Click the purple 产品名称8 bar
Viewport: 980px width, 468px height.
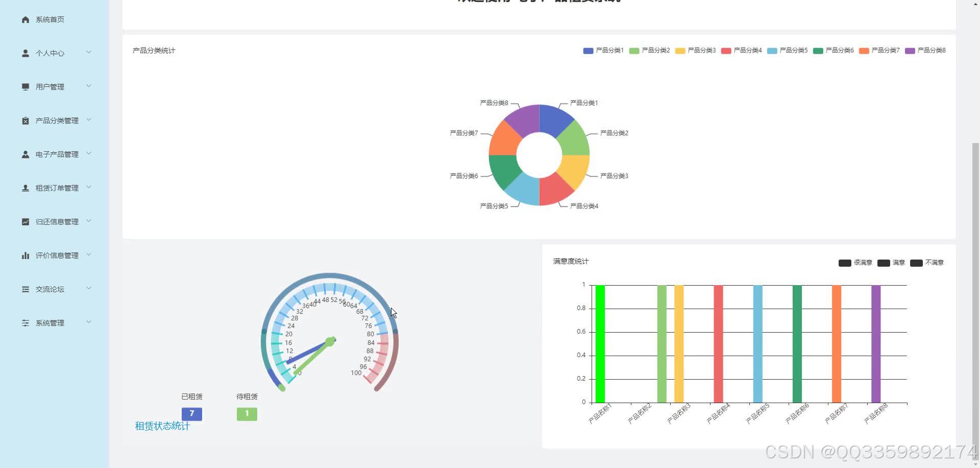click(x=876, y=344)
